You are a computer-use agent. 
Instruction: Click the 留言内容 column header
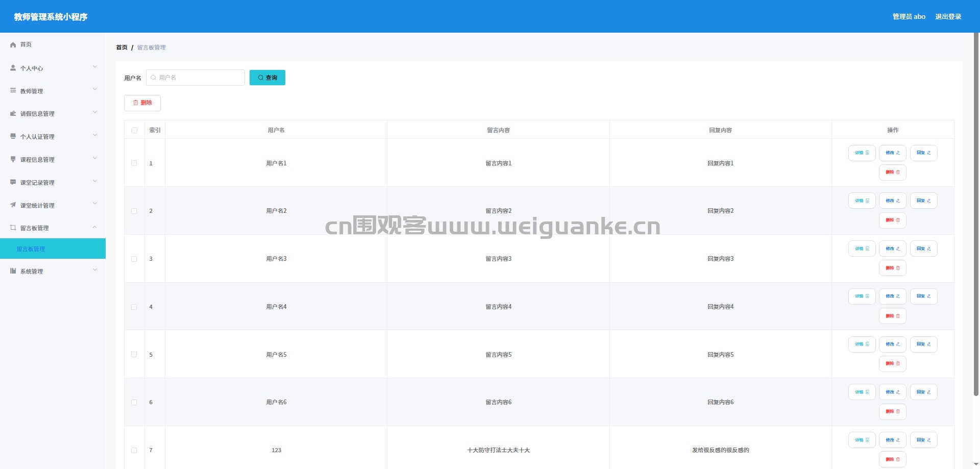click(x=498, y=130)
